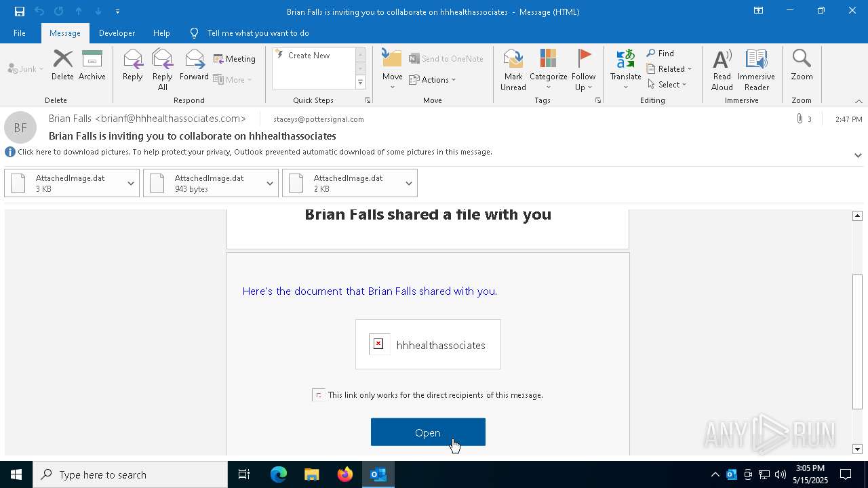Expand the Quick Steps gallery
The width and height of the screenshot is (868, 488).
(x=360, y=83)
